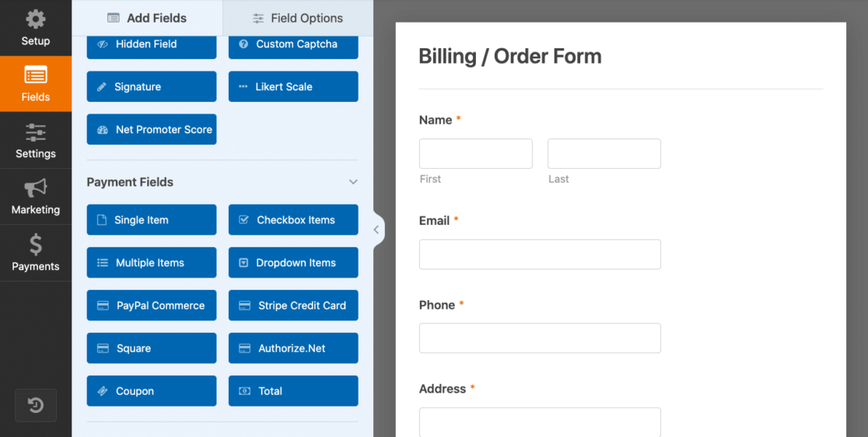Screen dimensions: 868x437
Task: Open the Settings sliders panel
Action: (36, 140)
